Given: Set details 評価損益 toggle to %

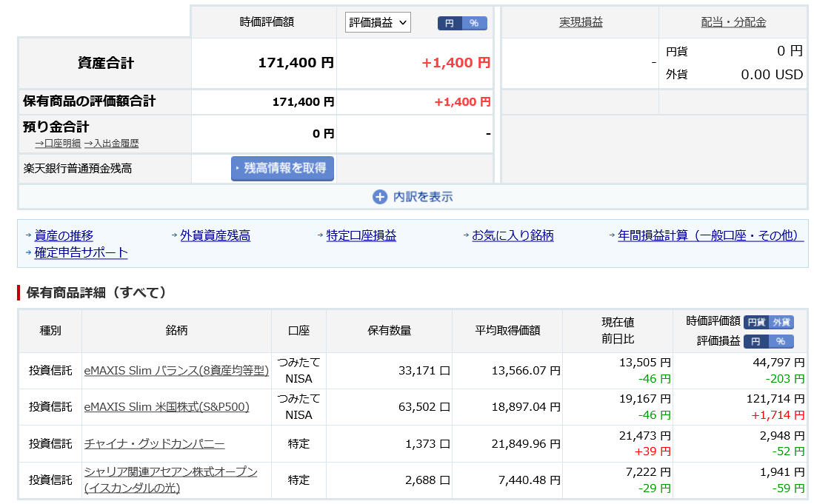Looking at the screenshot, I should (x=781, y=341).
